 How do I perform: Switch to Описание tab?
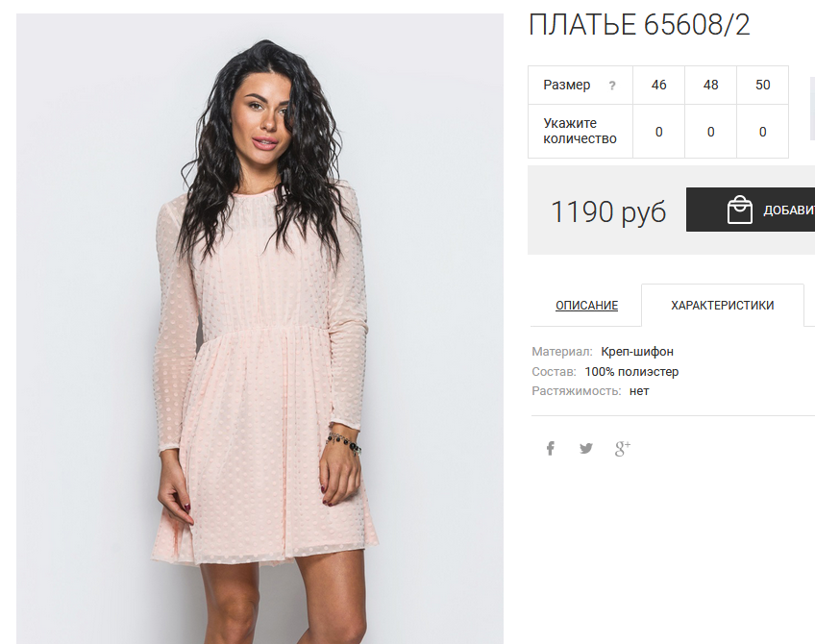586,305
